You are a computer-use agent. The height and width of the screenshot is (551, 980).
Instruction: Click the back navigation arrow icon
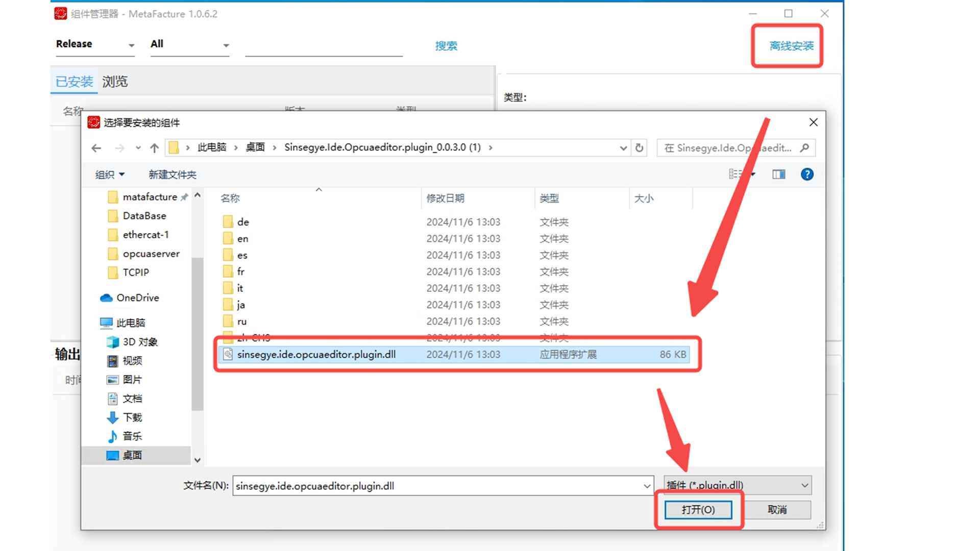(x=96, y=148)
